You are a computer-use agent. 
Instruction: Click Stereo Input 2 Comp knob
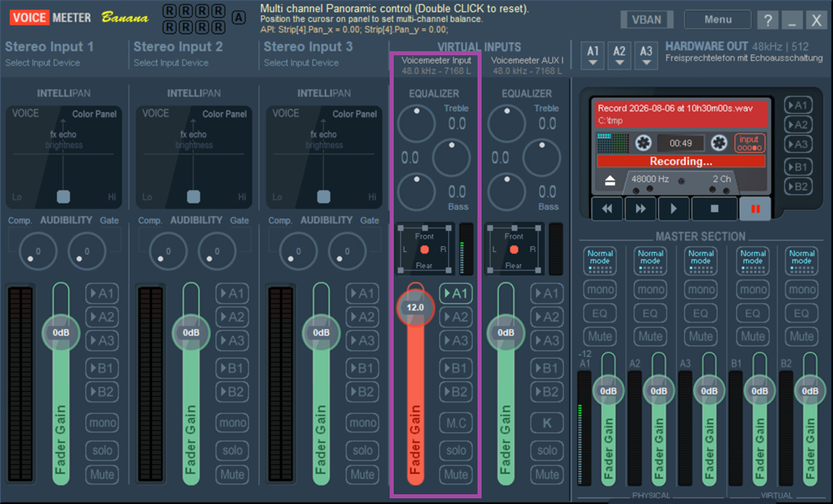[168, 250]
